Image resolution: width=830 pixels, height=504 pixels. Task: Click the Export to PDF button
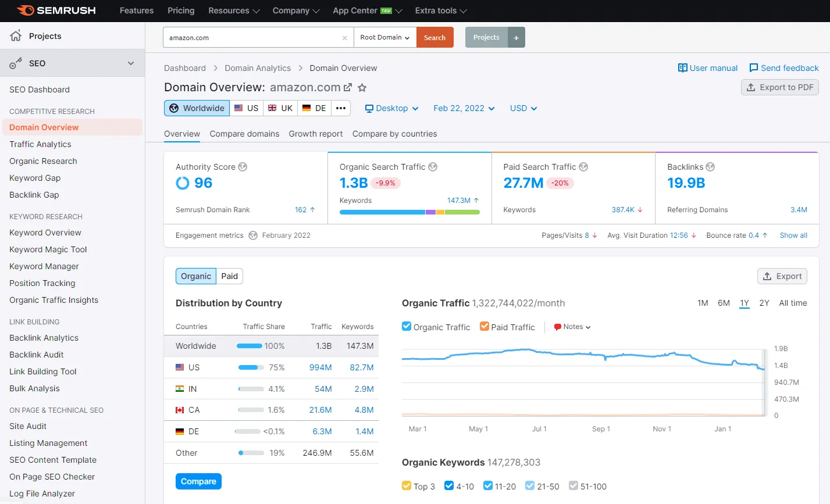(779, 87)
